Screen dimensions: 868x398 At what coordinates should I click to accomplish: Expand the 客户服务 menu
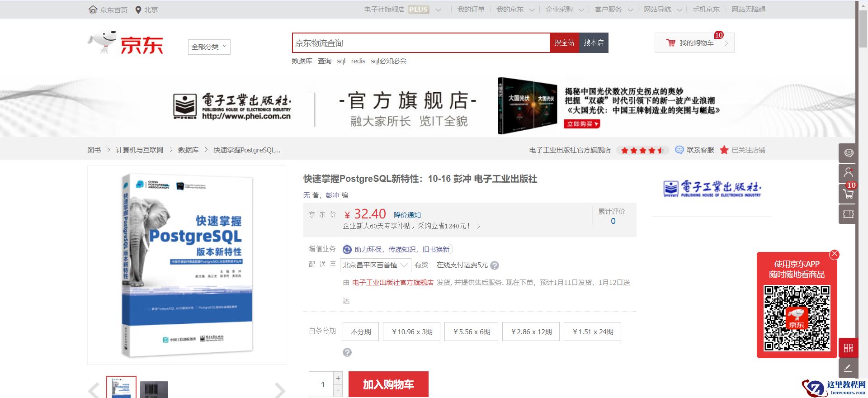point(613,9)
